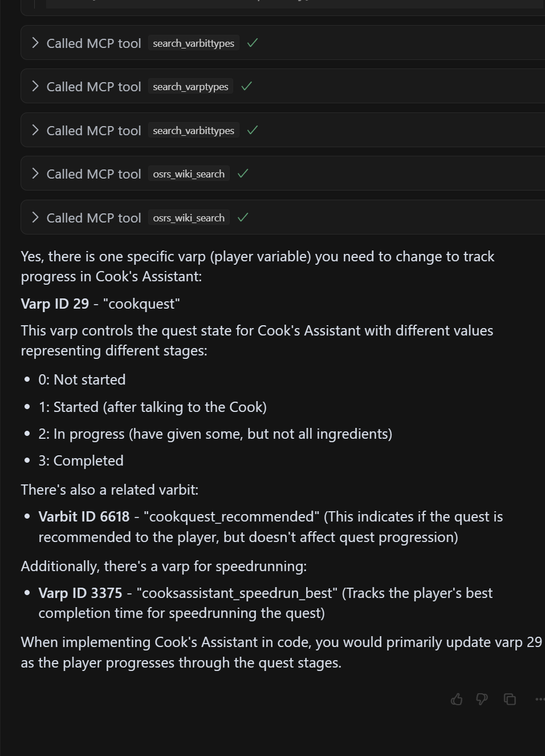Click the first osrs_wiki_search tool name chip
The height and width of the screenshot is (756, 545).
(189, 174)
